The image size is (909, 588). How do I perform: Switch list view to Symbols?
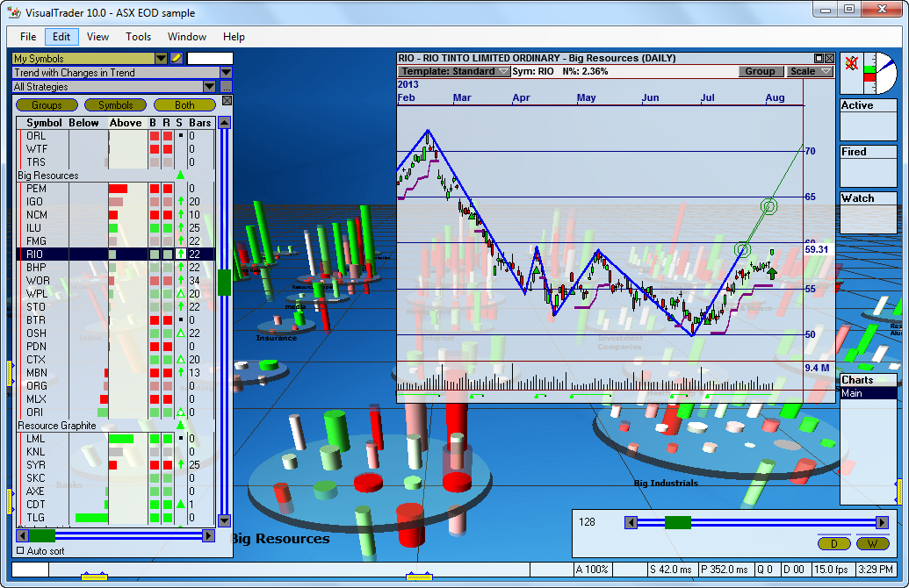click(115, 104)
